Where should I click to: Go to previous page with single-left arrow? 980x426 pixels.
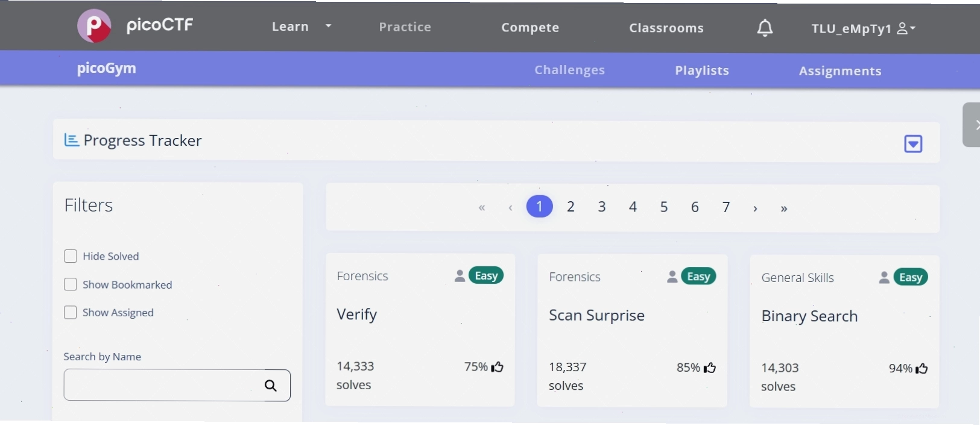(x=510, y=208)
